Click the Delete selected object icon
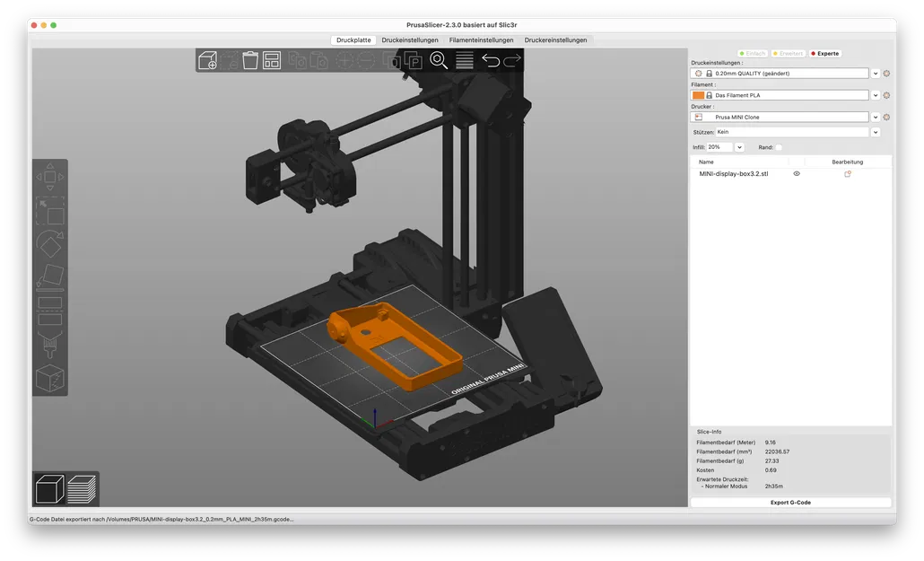 click(230, 60)
